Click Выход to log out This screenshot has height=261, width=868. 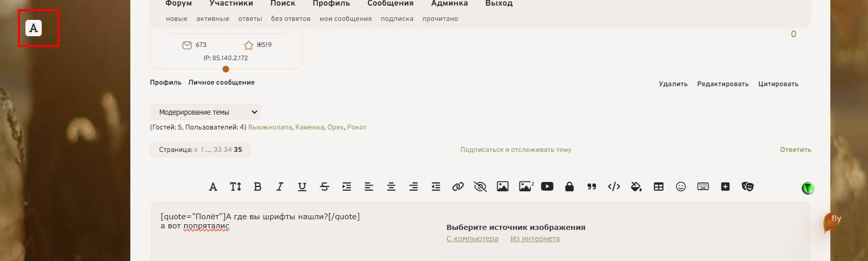499,4
